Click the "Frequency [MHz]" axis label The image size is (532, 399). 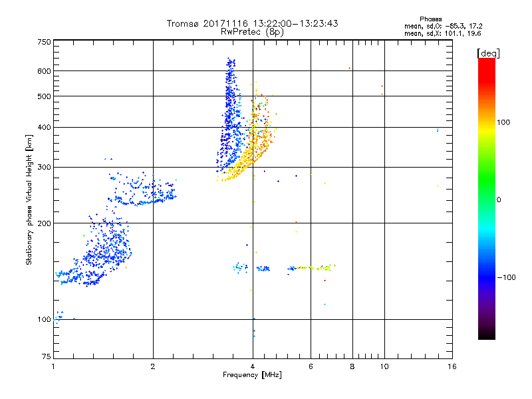click(x=252, y=375)
